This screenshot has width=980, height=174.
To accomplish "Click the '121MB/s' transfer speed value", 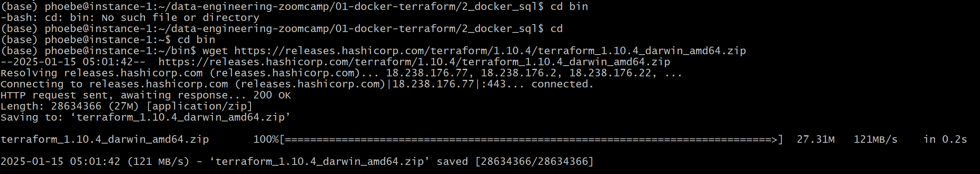I will (876, 140).
